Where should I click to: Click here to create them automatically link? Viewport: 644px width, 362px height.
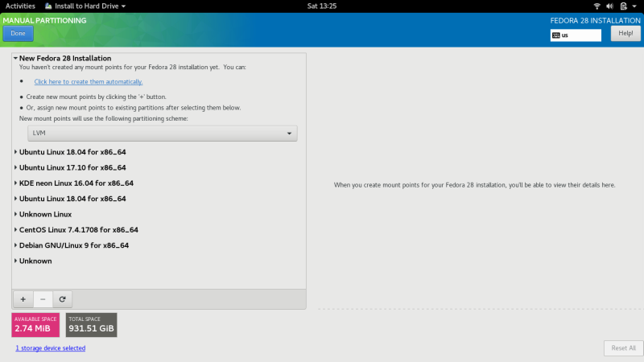89,82
